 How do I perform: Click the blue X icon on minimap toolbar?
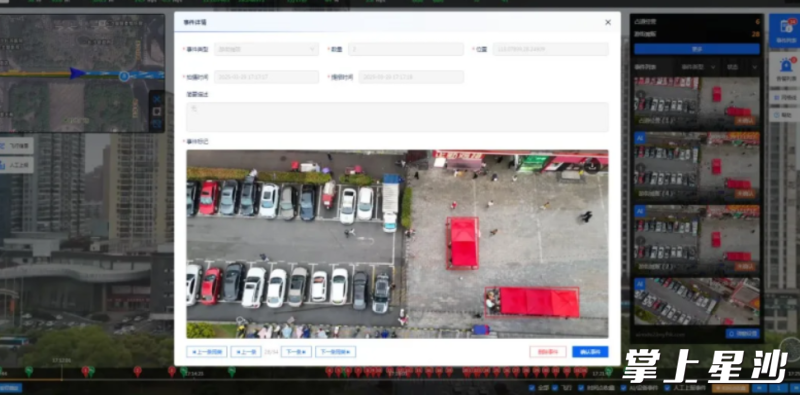point(157,99)
